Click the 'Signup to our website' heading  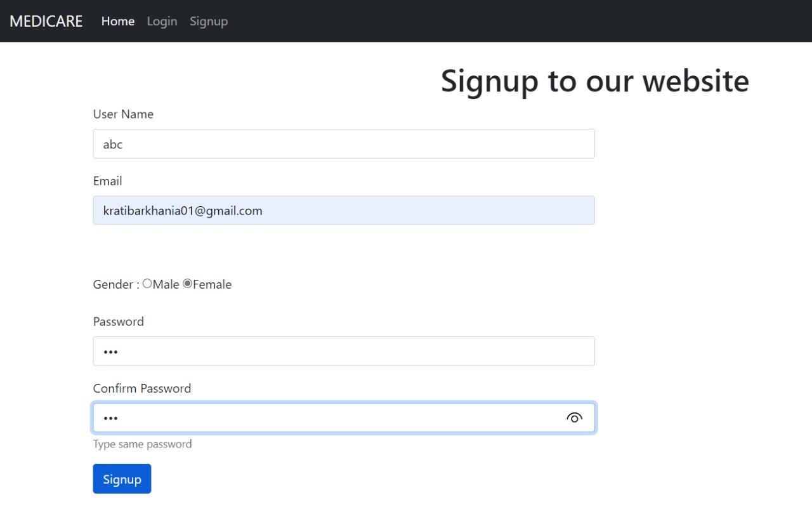pyautogui.click(x=595, y=81)
